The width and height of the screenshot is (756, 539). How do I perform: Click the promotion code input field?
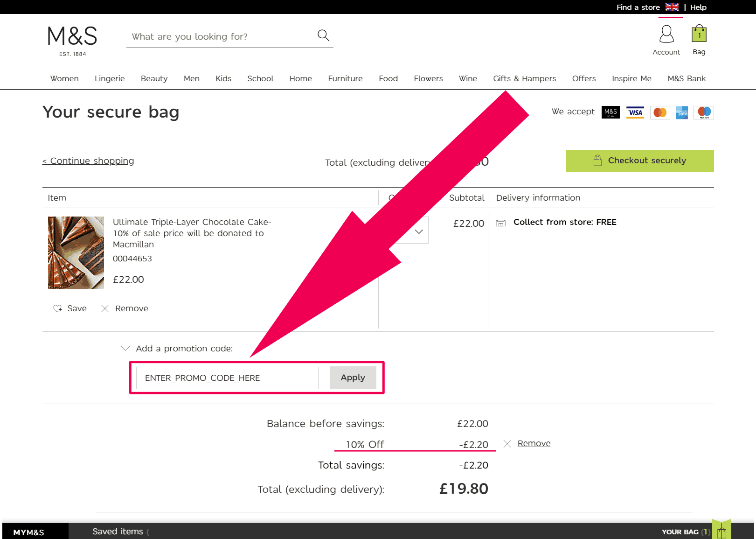point(227,378)
